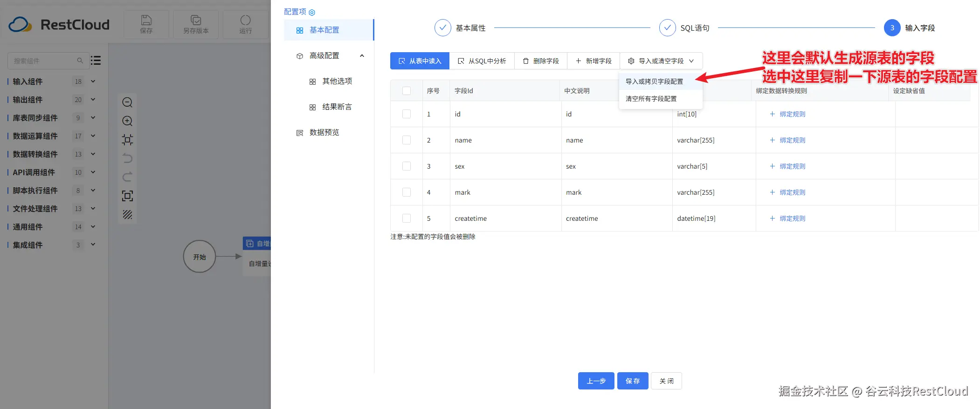Click the plus icon in row createtime 绑定规则
This screenshot has height=409, width=980.
point(772,218)
